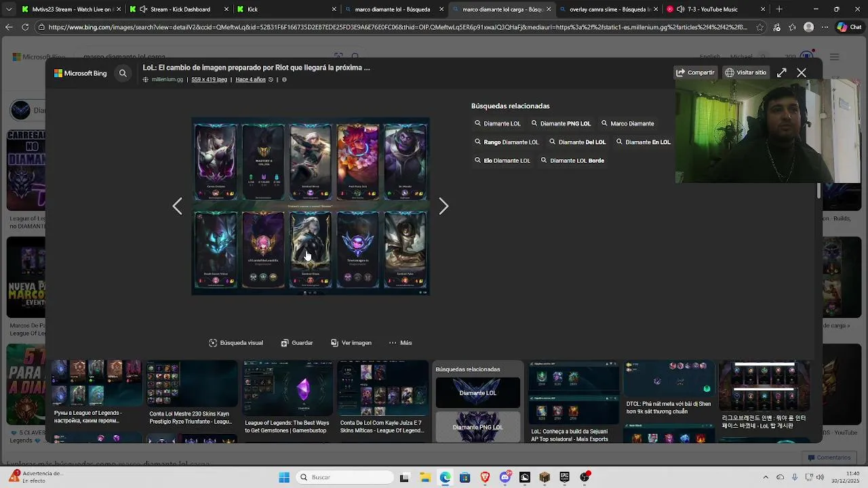
Task: Open the Diamante PNG LOL related search tile
Action: point(478,427)
